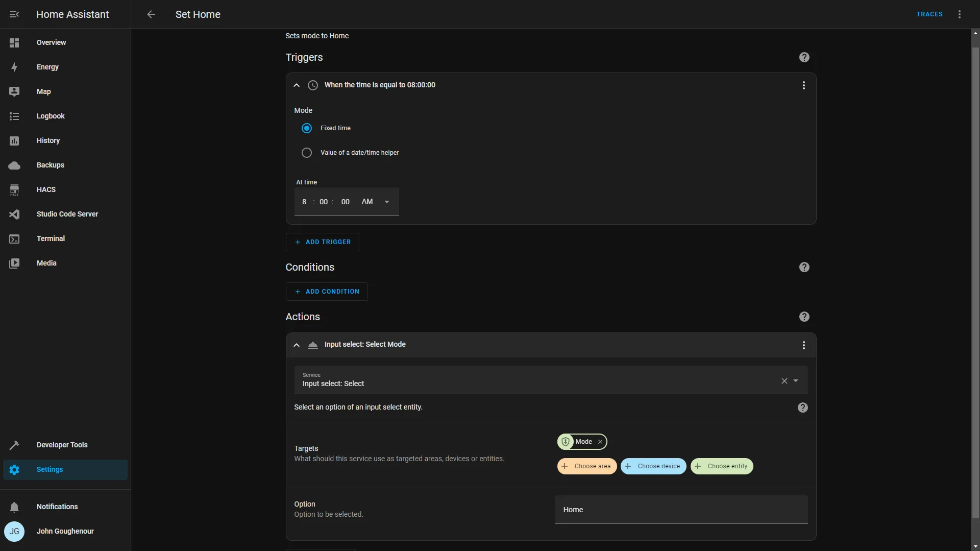The height and width of the screenshot is (551, 980).
Task: Open the Notifications menu item
Action: [x=65, y=507]
